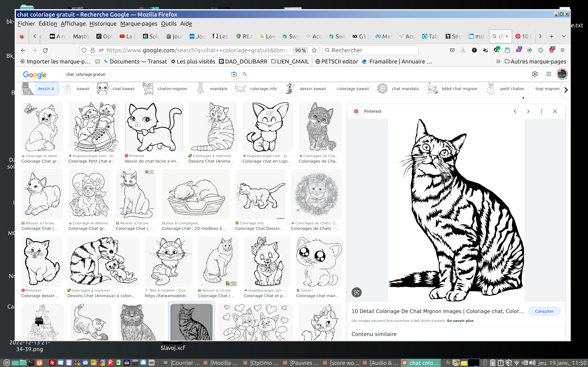Screen dimensions: 588x367
Task: Click the Google Apps grid icon
Action: [548, 74]
